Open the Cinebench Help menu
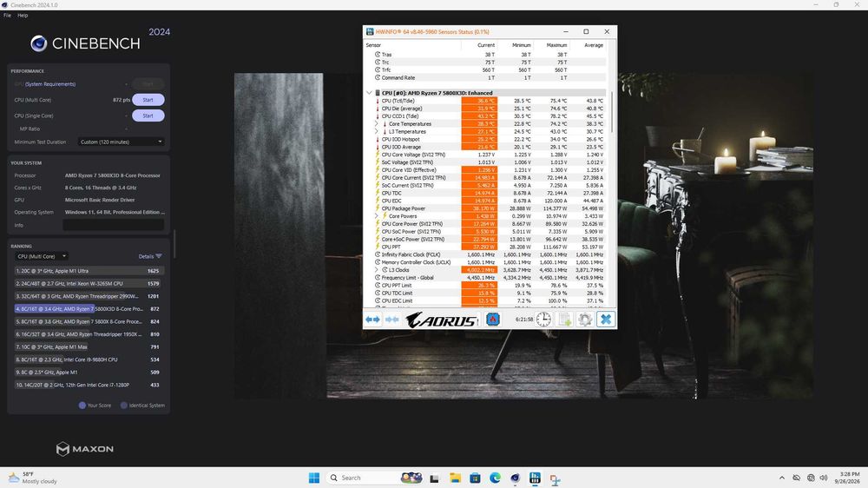Screen dimensions: 868x488 [23, 16]
